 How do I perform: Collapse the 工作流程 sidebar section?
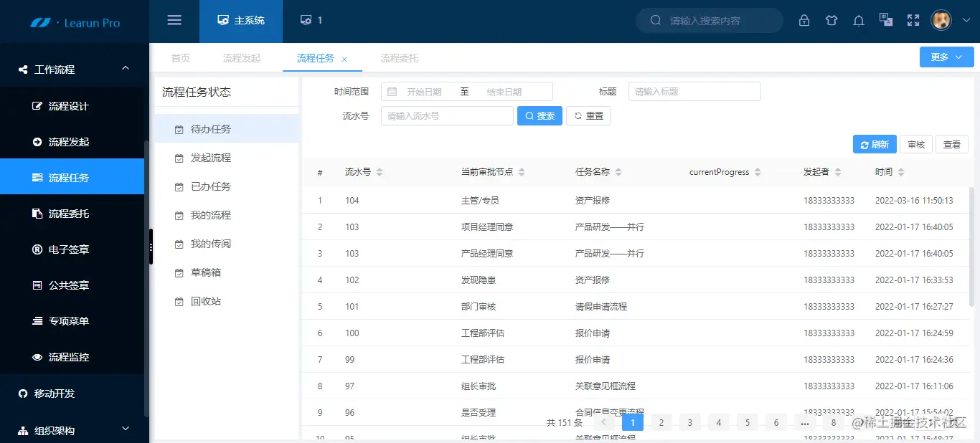pyautogui.click(x=72, y=69)
